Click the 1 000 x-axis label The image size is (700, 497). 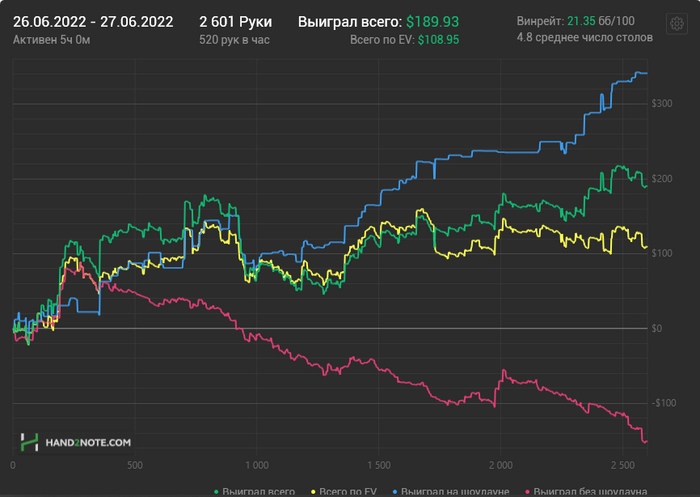(257, 466)
